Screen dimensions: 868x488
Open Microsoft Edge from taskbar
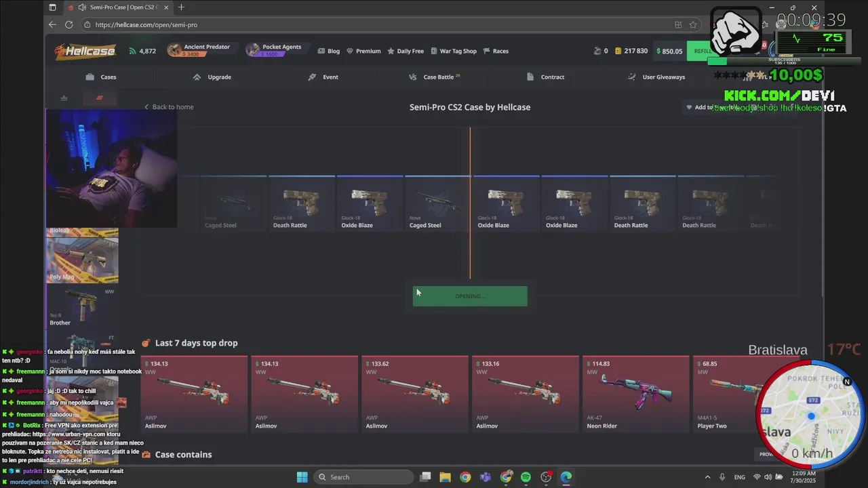566,477
